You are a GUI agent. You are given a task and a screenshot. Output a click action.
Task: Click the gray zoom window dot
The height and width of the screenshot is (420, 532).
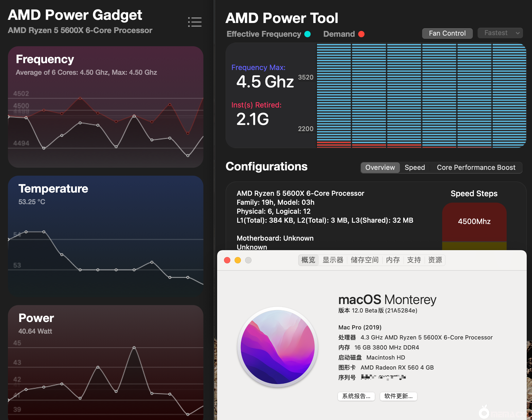[248, 260]
